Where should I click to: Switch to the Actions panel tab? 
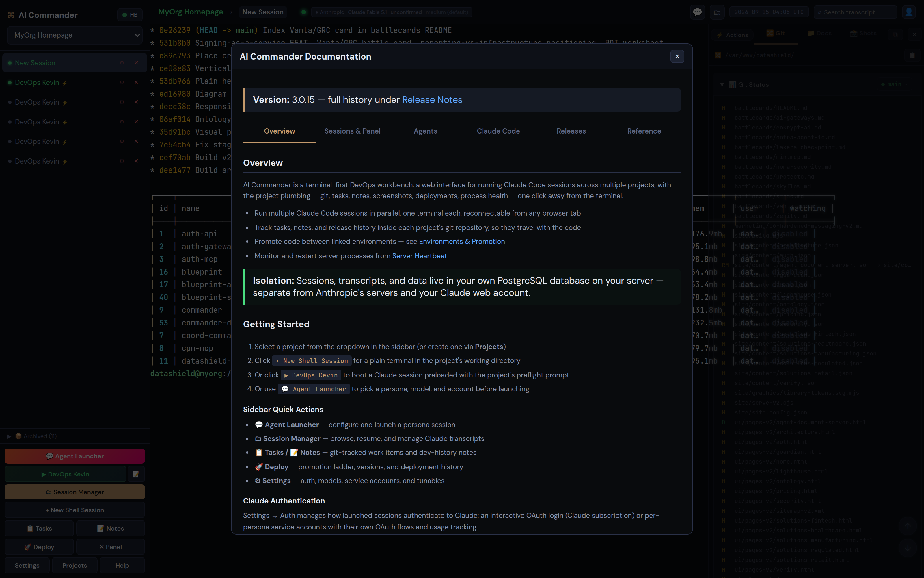pyautogui.click(x=732, y=35)
